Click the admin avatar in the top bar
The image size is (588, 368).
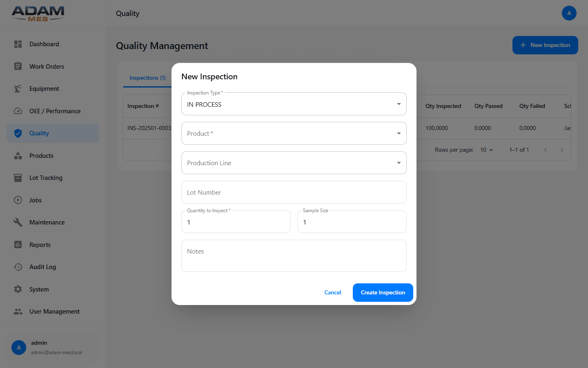[x=569, y=13]
